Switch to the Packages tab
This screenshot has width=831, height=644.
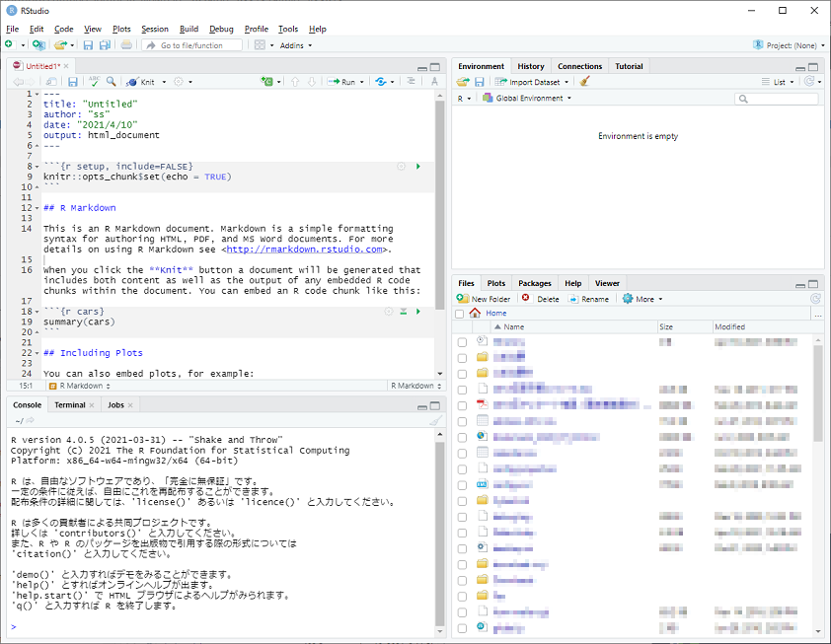tap(534, 283)
